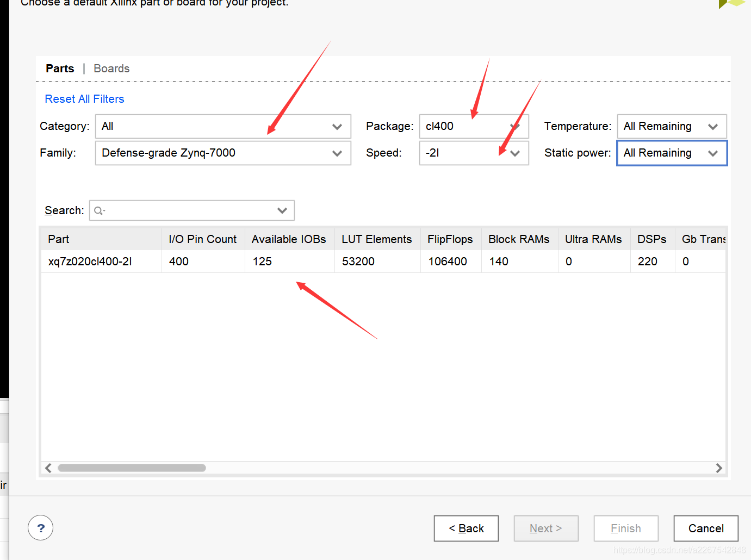Image resolution: width=751 pixels, height=560 pixels.
Task: Sort by Block RAMs column
Action: point(519,239)
